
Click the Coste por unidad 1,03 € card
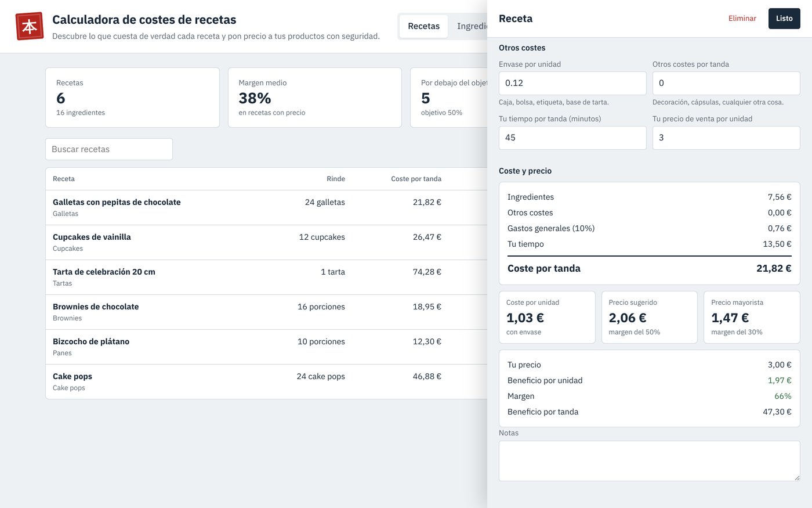pyautogui.click(x=547, y=317)
